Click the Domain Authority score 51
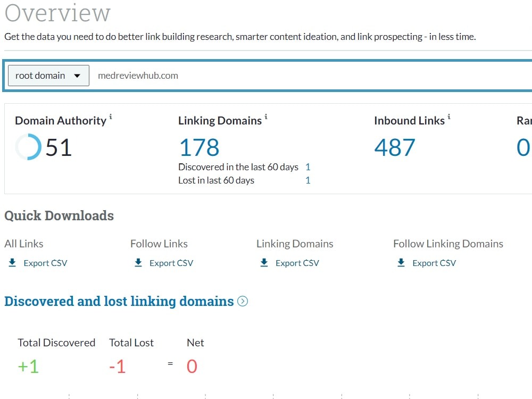 click(59, 147)
